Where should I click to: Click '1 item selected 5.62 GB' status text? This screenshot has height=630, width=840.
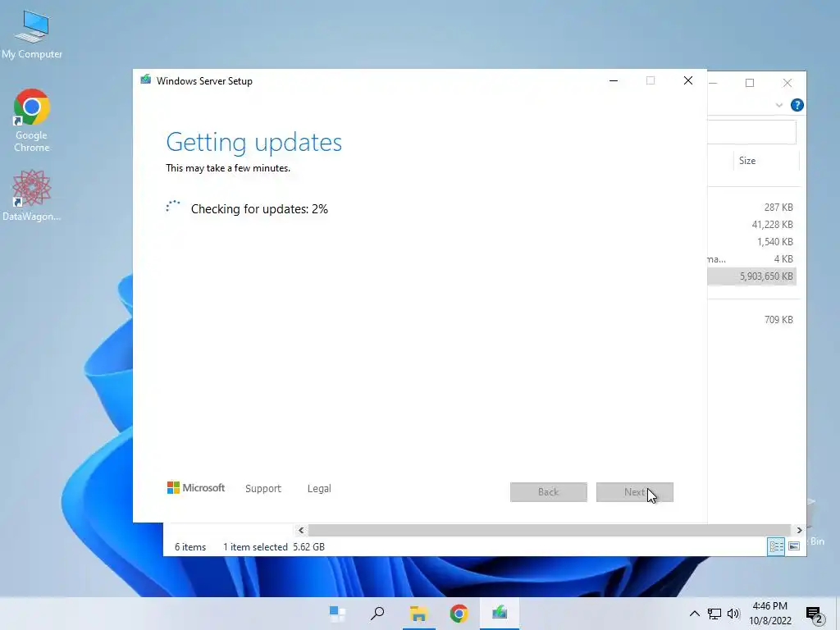[274, 547]
